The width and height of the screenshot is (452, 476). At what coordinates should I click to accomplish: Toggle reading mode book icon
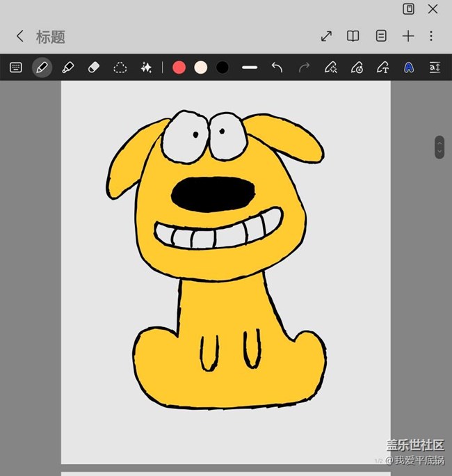[353, 36]
